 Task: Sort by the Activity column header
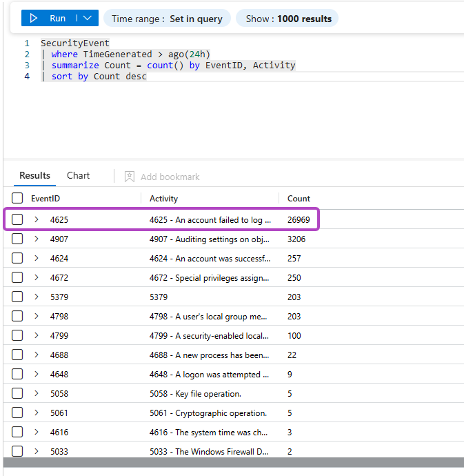(x=163, y=199)
